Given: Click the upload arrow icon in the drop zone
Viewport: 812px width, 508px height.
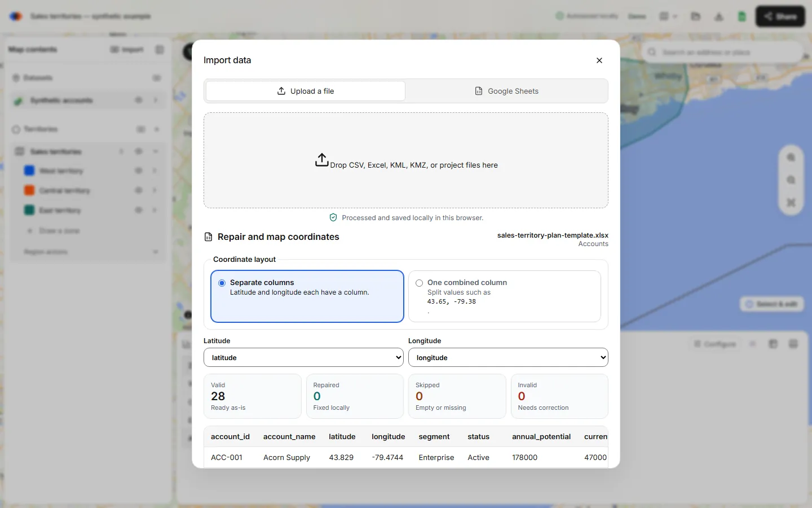Looking at the screenshot, I should click(x=321, y=160).
